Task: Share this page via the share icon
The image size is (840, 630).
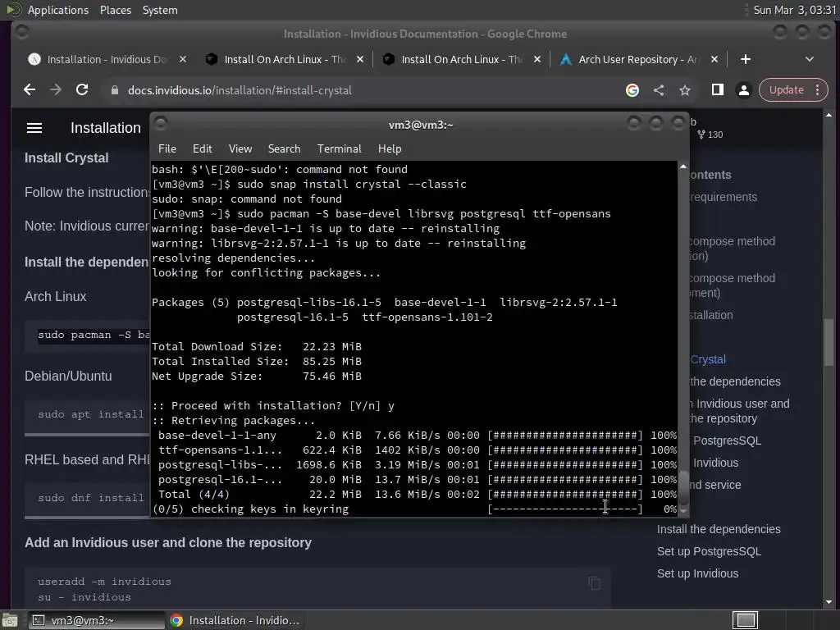Action: click(659, 90)
